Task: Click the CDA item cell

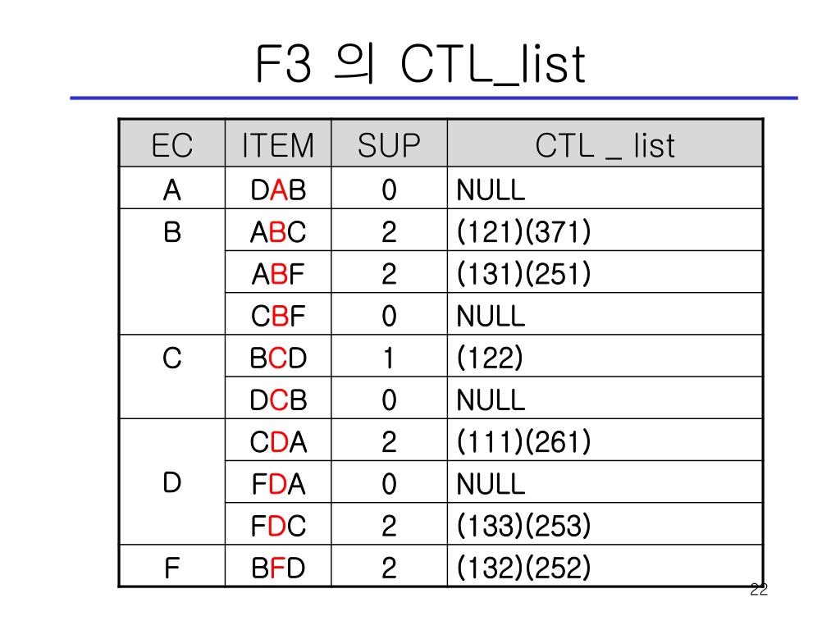Action: click(278, 441)
